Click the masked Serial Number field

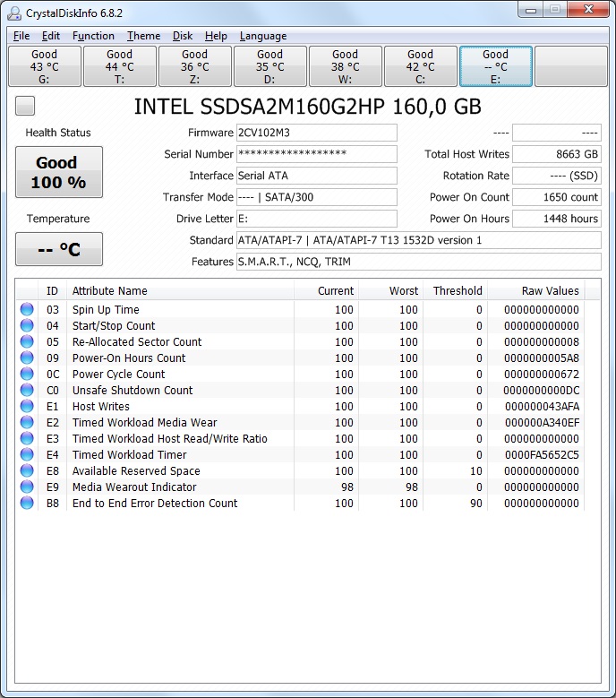pos(317,154)
